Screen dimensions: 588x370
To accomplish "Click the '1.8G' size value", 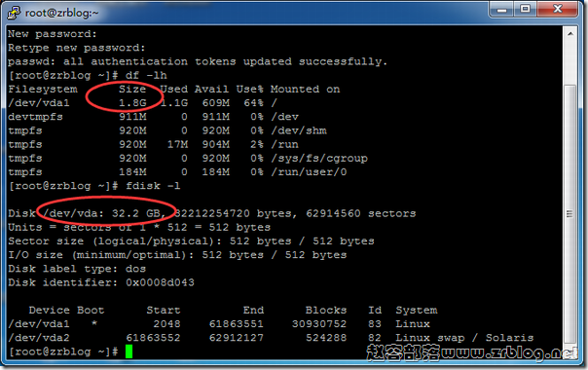I will 132,103.
